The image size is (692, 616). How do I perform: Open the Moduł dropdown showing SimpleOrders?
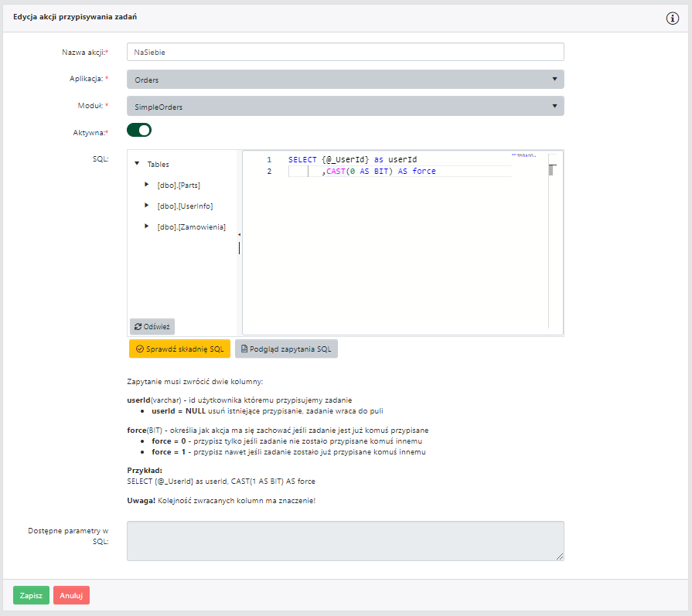[x=345, y=107]
